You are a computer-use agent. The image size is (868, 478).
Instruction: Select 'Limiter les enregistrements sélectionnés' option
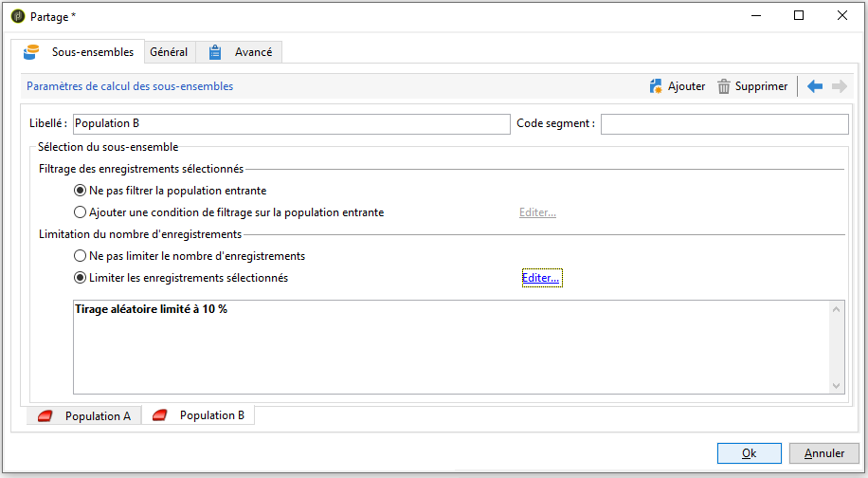pos(81,278)
